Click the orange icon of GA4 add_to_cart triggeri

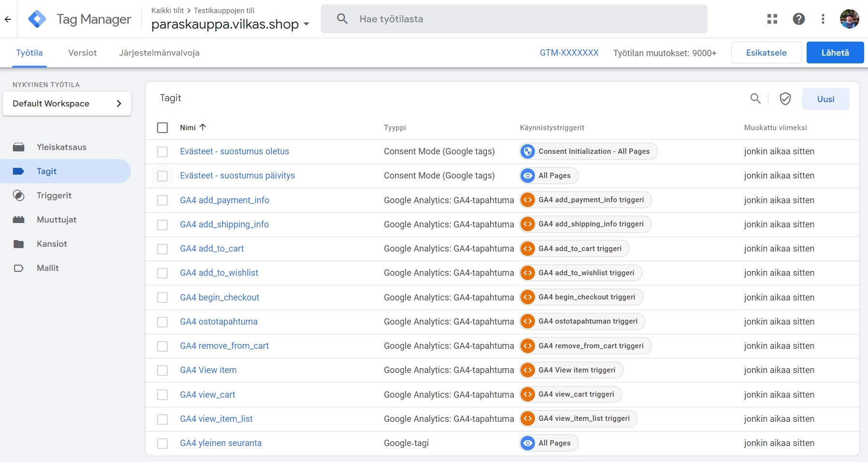coord(528,249)
